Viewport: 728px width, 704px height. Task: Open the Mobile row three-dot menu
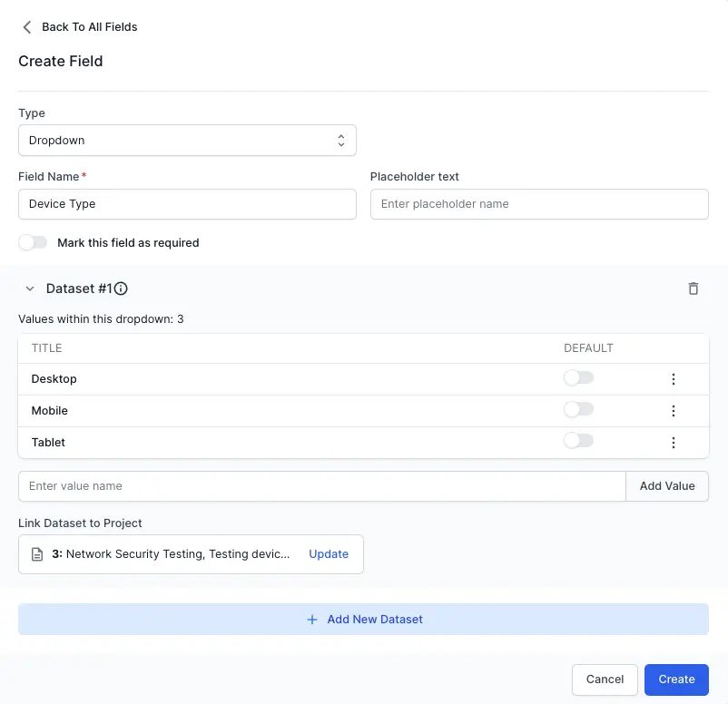[x=674, y=411]
